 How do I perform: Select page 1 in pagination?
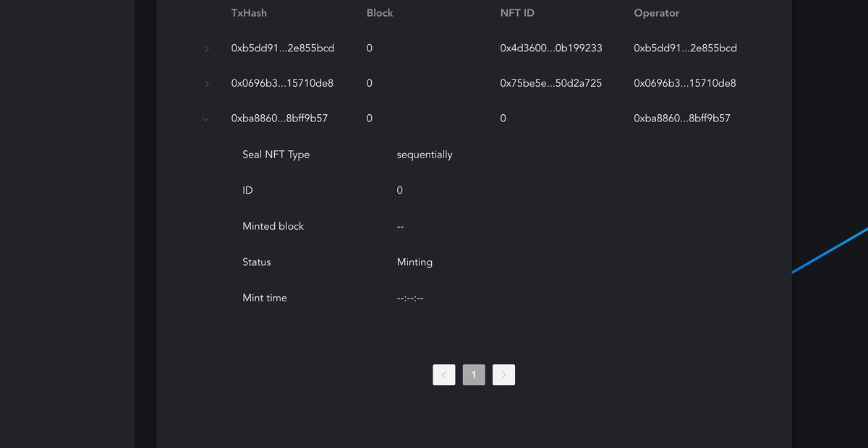tap(474, 374)
